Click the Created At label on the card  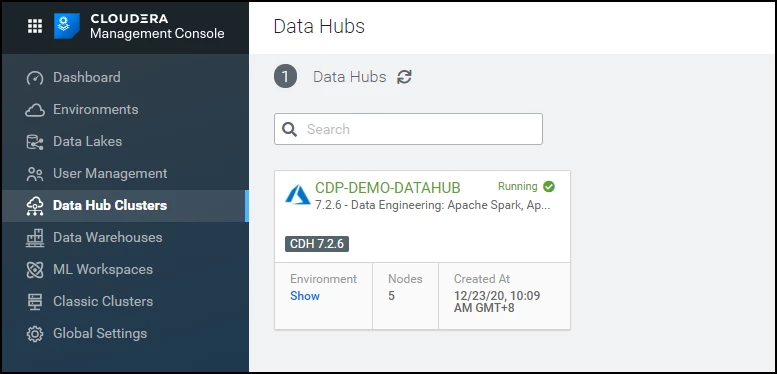482,279
